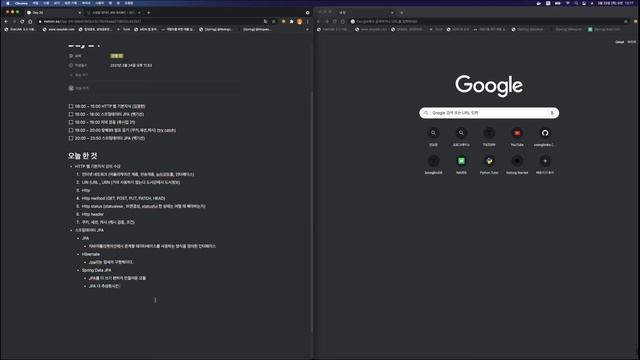Open a new tab in the right window
This screenshot has height=360, width=640.
[402, 13]
